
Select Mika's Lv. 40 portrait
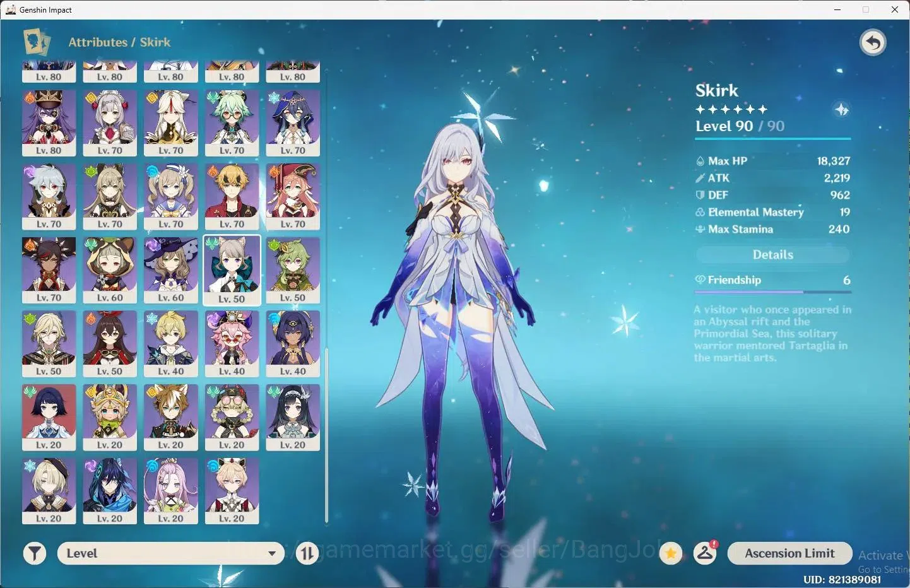tap(171, 344)
